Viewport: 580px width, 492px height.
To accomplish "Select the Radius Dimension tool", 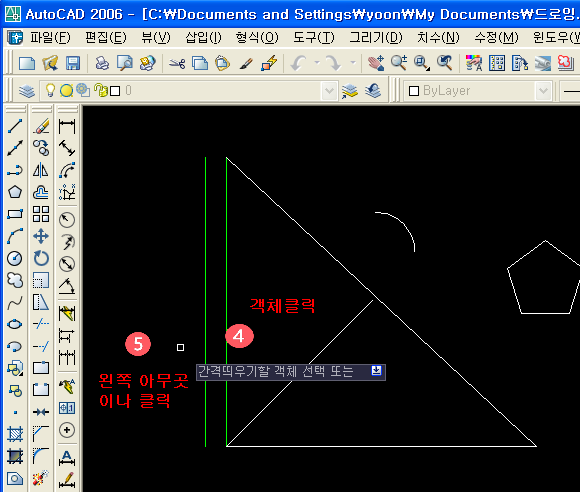I will point(67,220).
